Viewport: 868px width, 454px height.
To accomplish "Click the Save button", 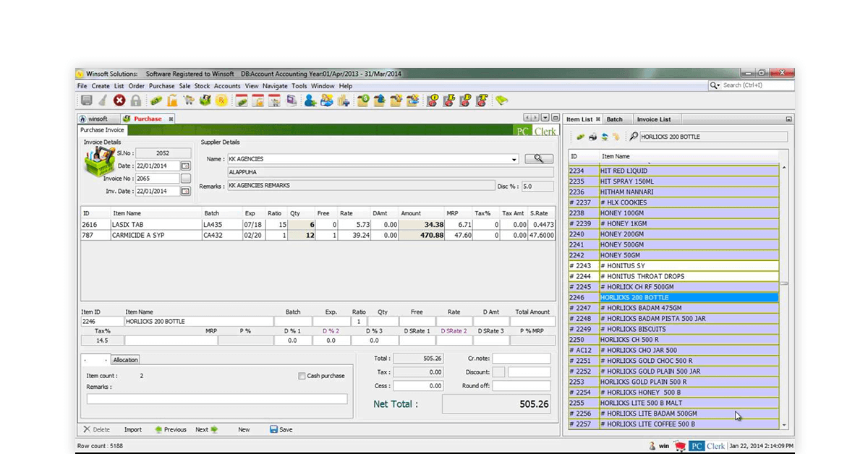I will [281, 429].
